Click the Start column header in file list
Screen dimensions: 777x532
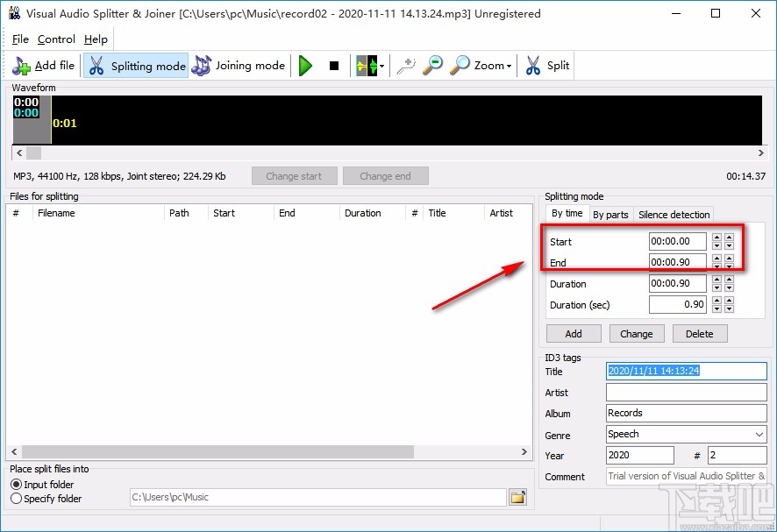pyautogui.click(x=241, y=213)
